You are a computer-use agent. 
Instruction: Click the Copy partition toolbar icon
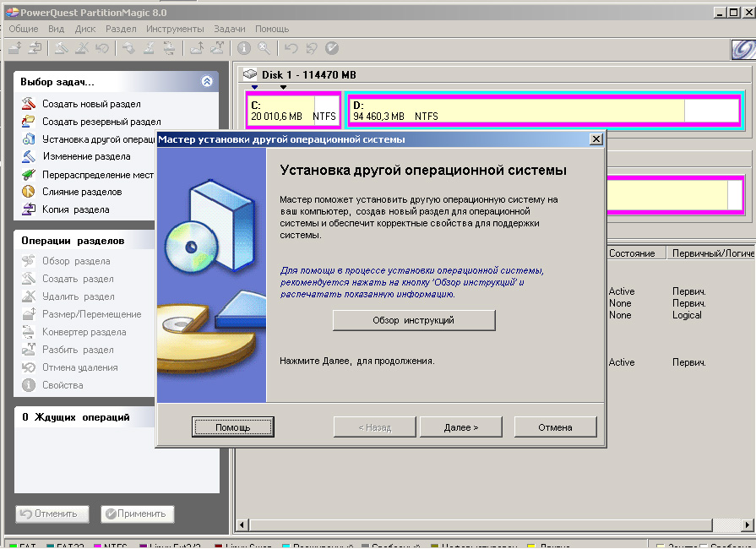35,47
